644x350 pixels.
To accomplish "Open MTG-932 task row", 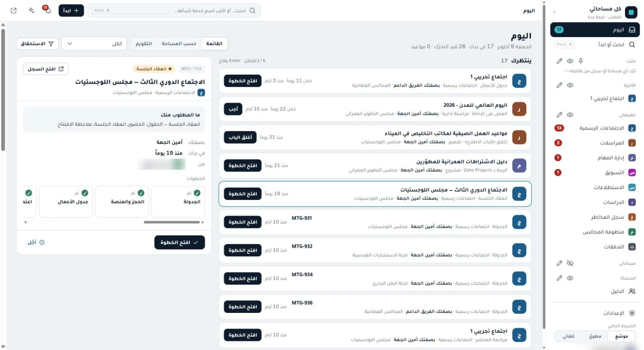I will tap(375, 250).
